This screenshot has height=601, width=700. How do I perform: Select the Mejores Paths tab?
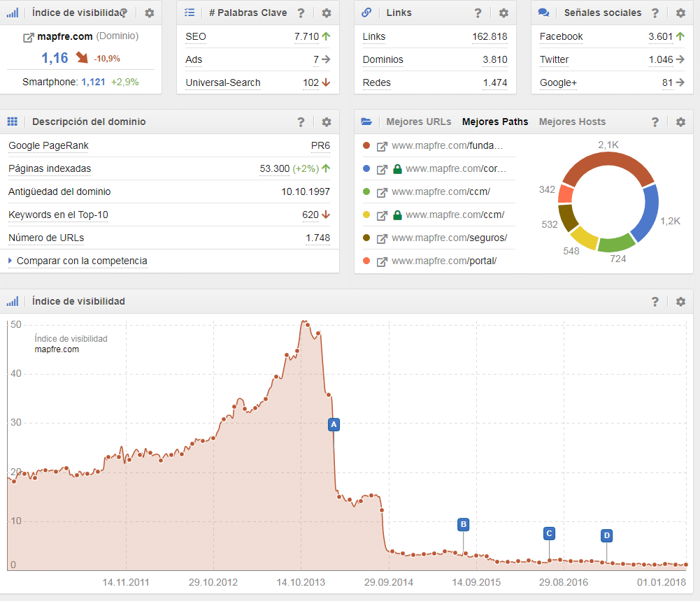click(x=495, y=122)
